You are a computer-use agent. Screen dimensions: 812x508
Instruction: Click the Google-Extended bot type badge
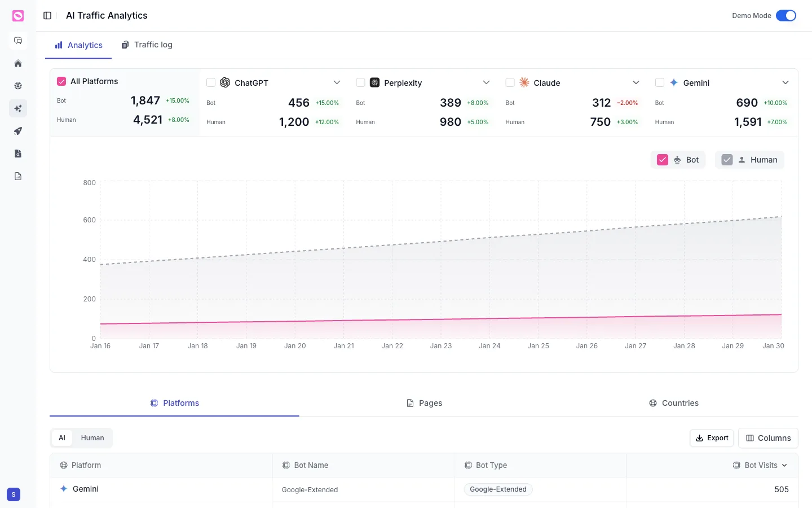pyautogui.click(x=498, y=489)
